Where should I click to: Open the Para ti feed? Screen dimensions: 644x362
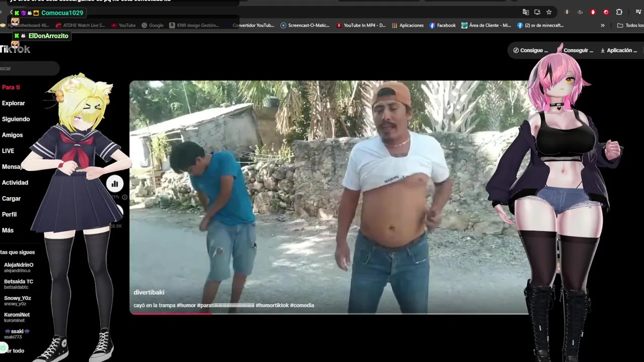(11, 87)
